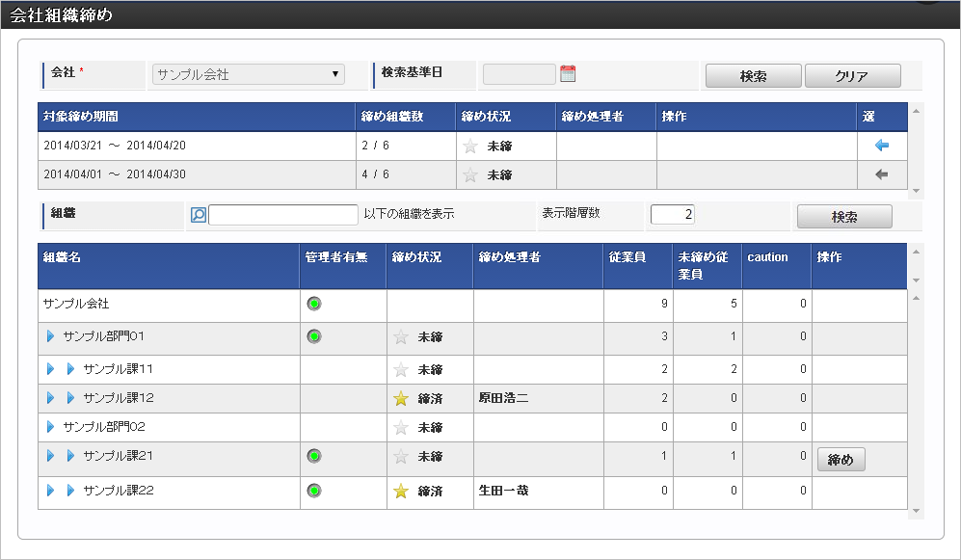Select the period 2014/03/21 ～ 2014/04/20
Screen dimensions: 961x560
click(115, 146)
